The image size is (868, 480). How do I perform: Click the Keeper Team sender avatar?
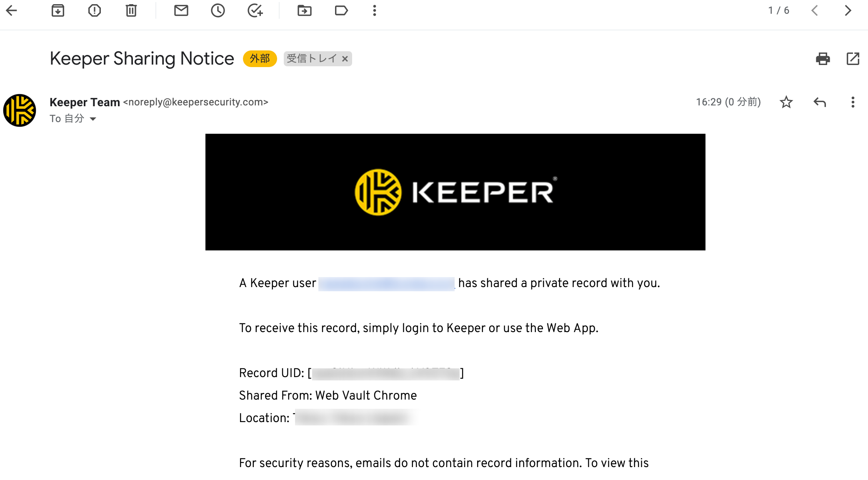[x=20, y=110]
